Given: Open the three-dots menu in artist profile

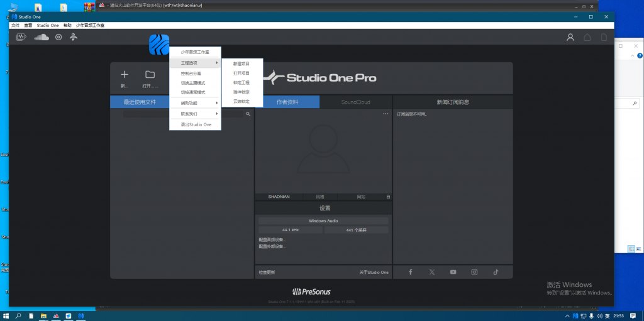Looking at the screenshot, I should click(386, 114).
